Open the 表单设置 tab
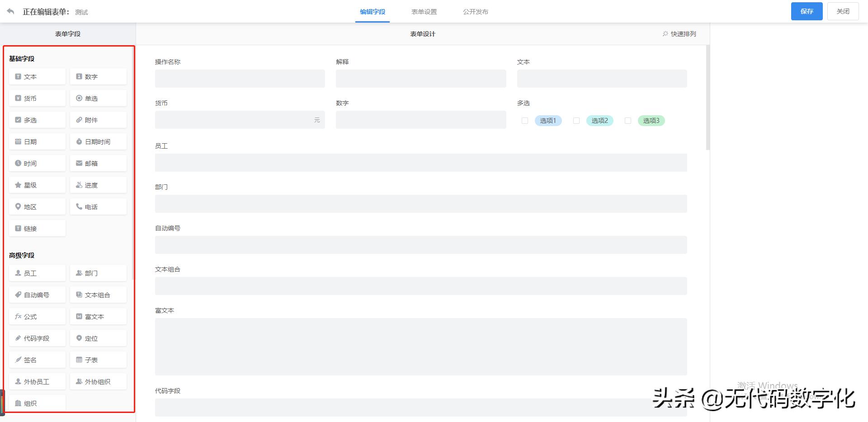The height and width of the screenshot is (422, 868). [424, 12]
